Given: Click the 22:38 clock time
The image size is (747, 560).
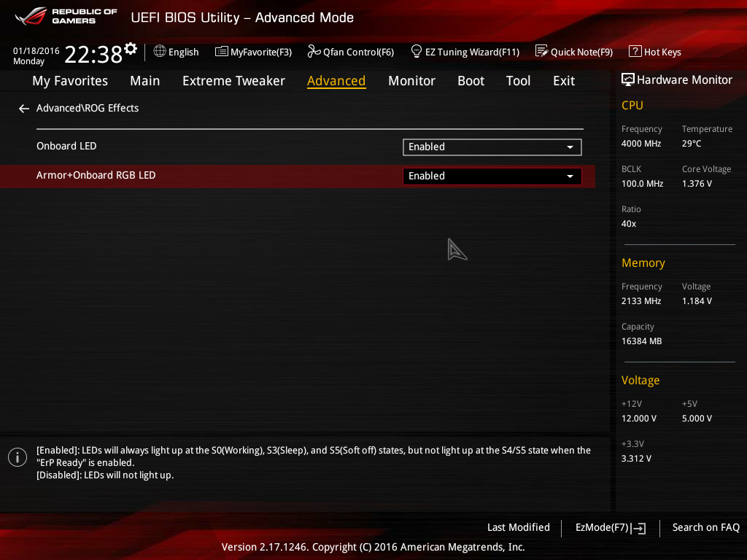Looking at the screenshot, I should pos(93,54).
